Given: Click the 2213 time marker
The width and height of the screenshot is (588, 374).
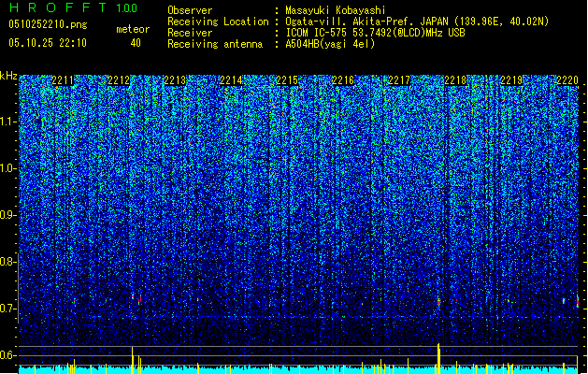Looking at the screenshot, I should tap(175, 80).
